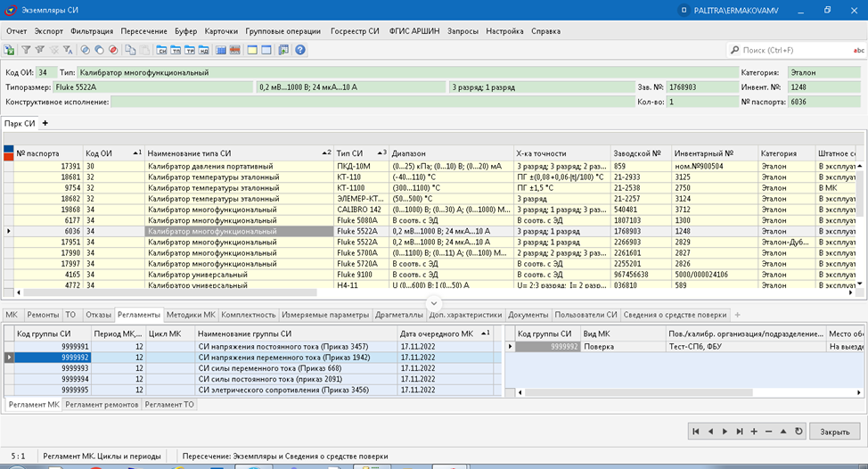The width and height of the screenshot is (868, 469).
Task: Select the row with type ПКД-10М
Action: (x=434, y=166)
